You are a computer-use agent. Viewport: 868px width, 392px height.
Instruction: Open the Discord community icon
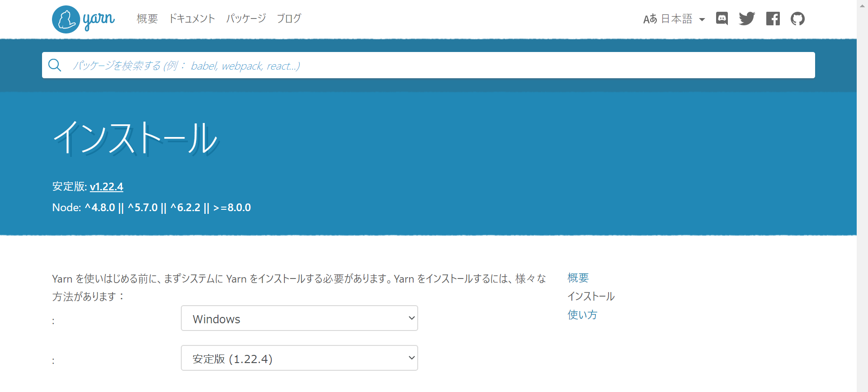click(722, 19)
